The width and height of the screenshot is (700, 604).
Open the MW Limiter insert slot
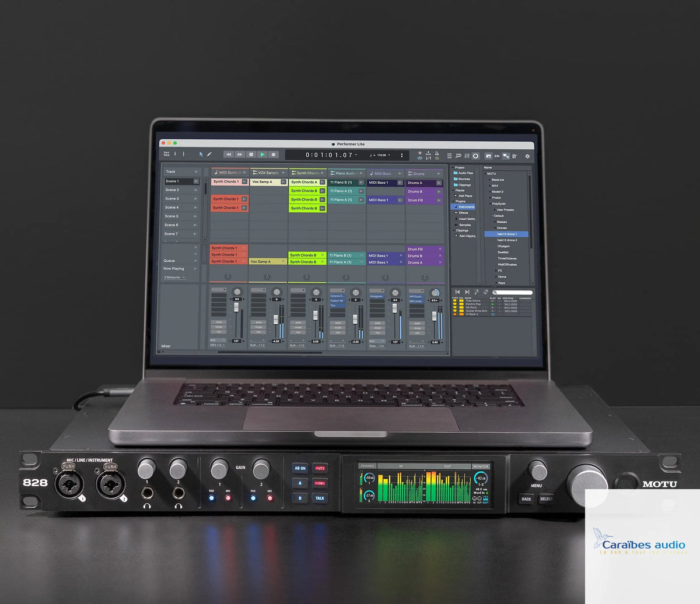(x=416, y=301)
